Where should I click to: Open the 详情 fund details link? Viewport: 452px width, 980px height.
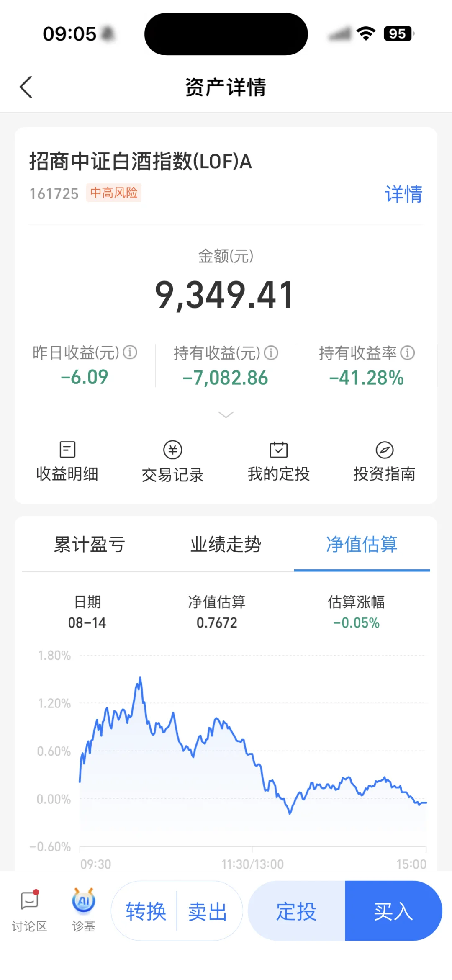[403, 194]
